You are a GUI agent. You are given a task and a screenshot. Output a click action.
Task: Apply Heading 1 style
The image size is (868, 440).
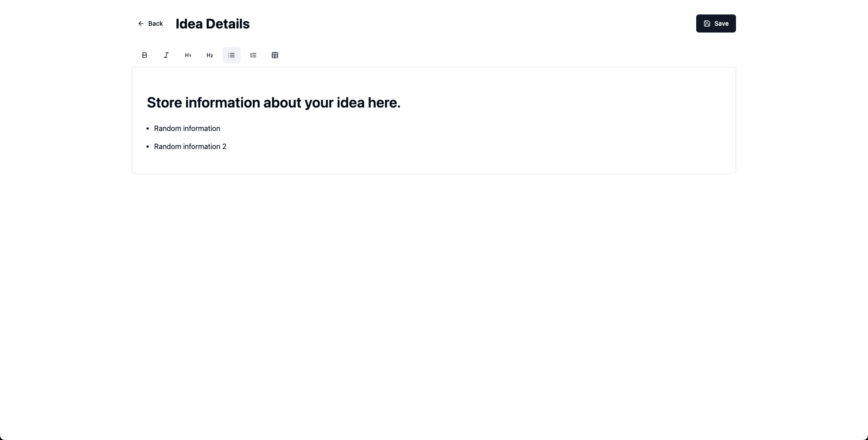point(188,55)
